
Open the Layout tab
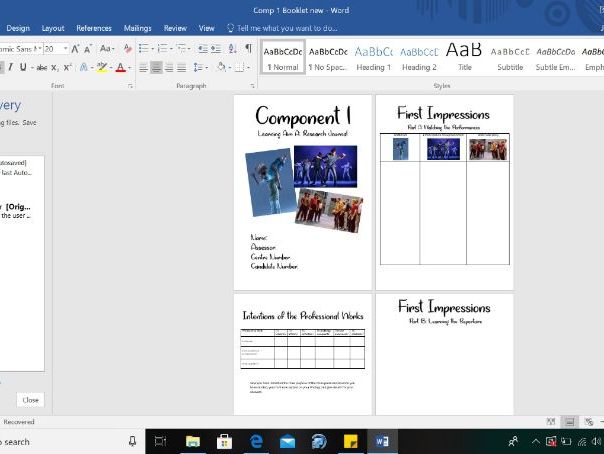(x=53, y=28)
